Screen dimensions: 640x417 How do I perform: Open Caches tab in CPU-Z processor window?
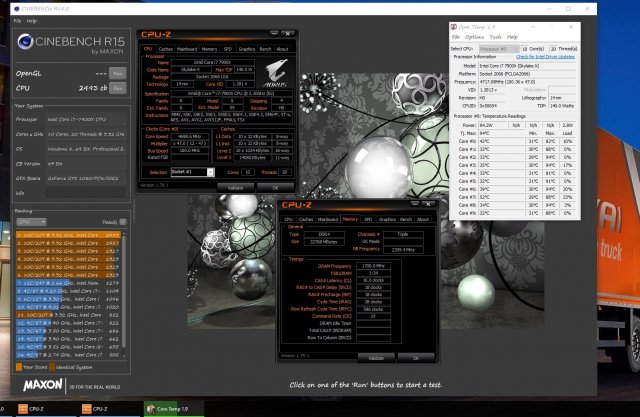coord(165,49)
